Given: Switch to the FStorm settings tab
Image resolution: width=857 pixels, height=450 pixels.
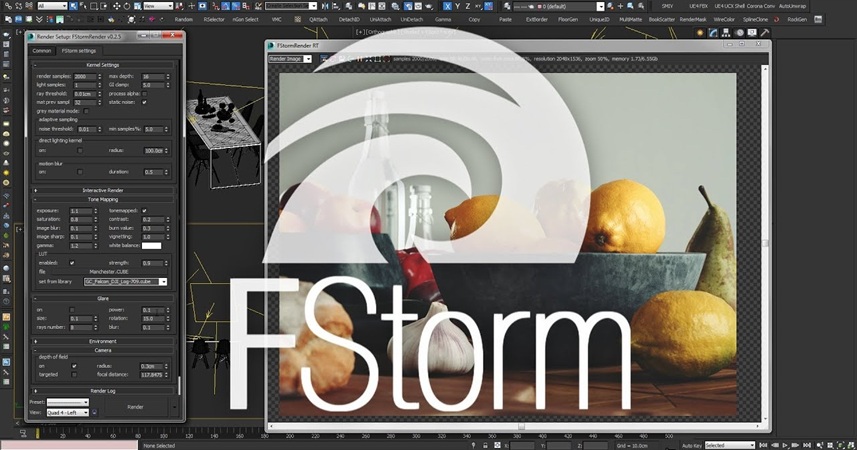Looking at the screenshot, I should tap(79, 51).
